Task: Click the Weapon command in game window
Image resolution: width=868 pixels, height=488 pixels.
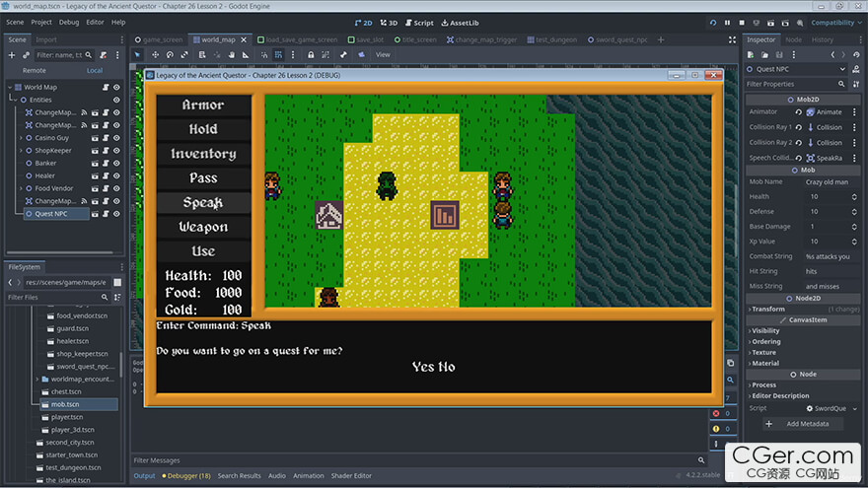Action: coord(203,227)
